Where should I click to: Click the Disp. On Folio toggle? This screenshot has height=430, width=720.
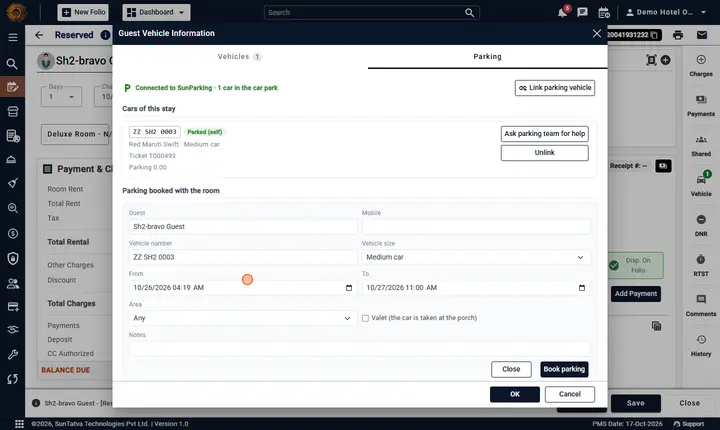[636, 265]
